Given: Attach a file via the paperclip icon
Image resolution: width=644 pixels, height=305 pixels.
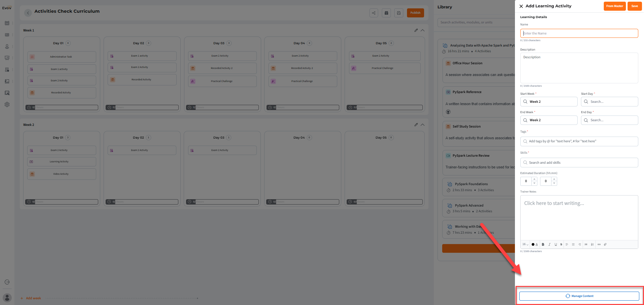Looking at the screenshot, I should 605,244.
